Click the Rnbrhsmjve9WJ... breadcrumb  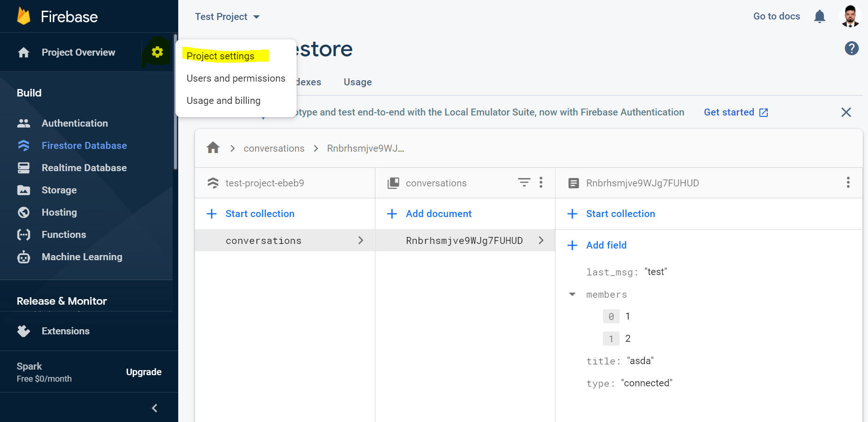(x=365, y=148)
